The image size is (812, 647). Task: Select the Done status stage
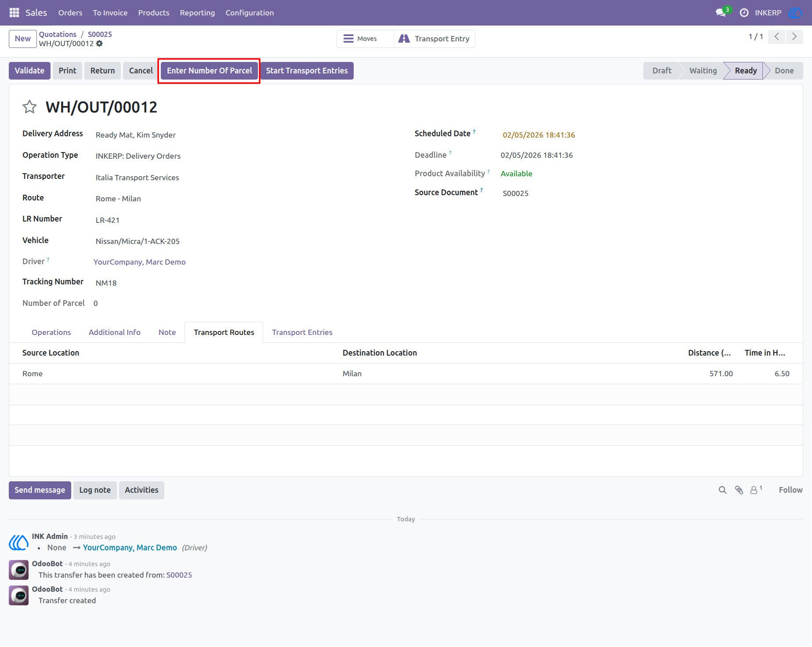[x=784, y=71]
